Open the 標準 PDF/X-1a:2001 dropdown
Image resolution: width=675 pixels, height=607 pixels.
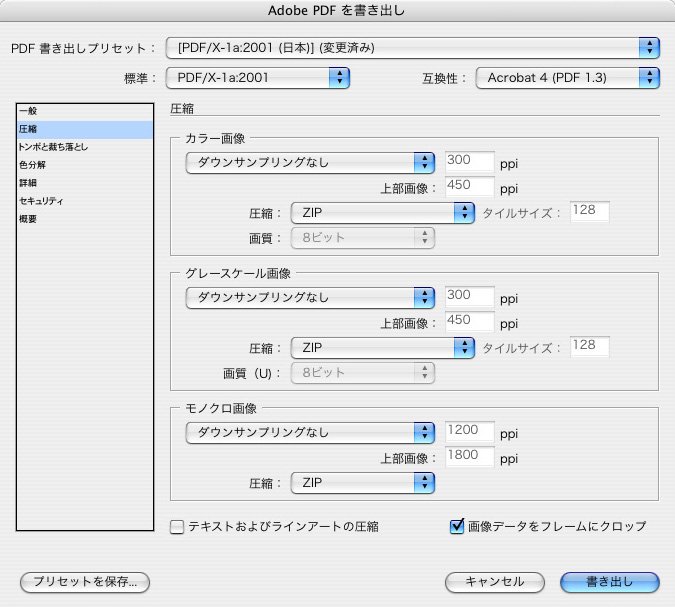[x=257, y=78]
